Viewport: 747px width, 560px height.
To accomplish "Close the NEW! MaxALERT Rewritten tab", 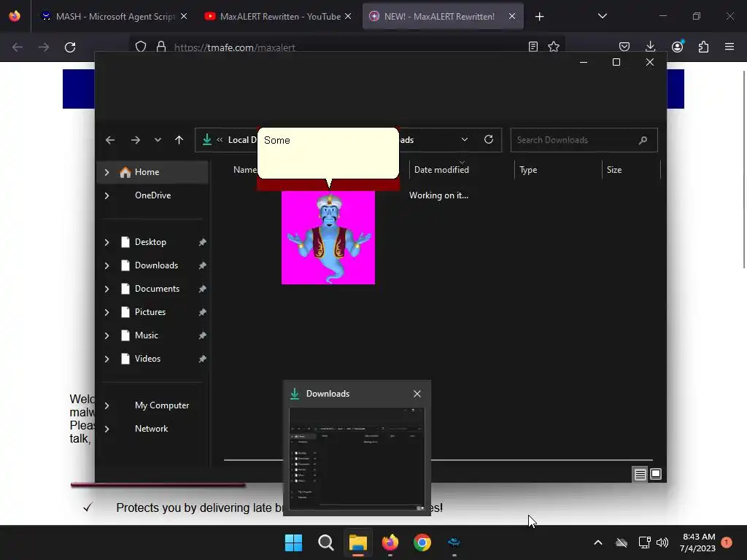I will click(x=512, y=16).
